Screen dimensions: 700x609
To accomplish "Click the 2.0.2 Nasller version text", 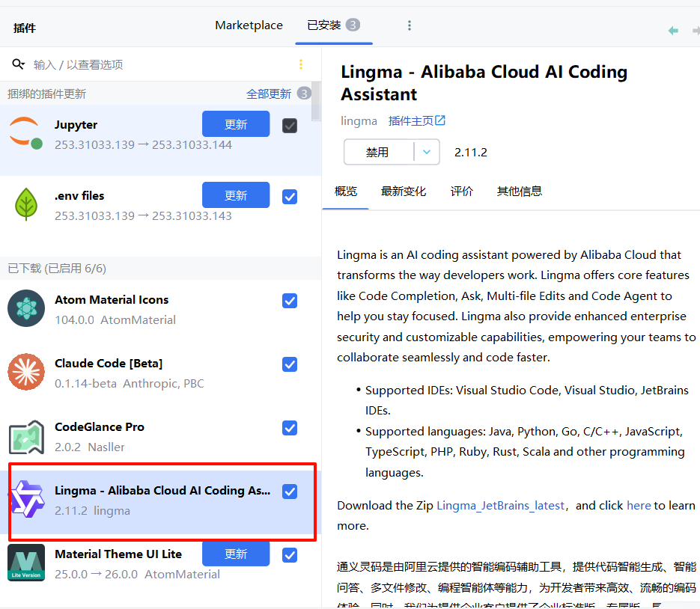I will [90, 447].
